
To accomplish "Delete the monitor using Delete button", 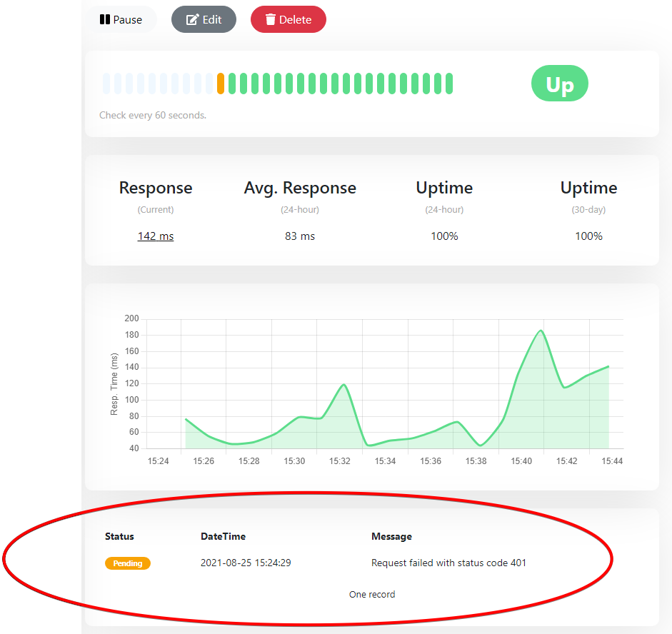I will pyautogui.click(x=289, y=20).
